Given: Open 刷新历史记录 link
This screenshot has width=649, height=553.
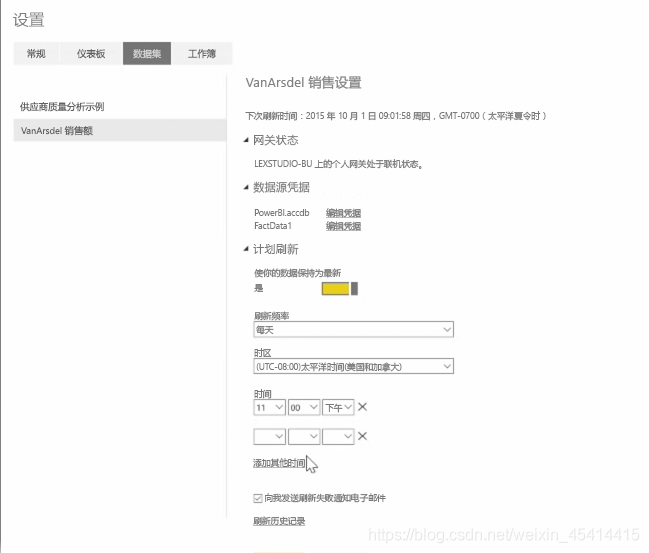Looking at the screenshot, I should pyautogui.click(x=279, y=521).
